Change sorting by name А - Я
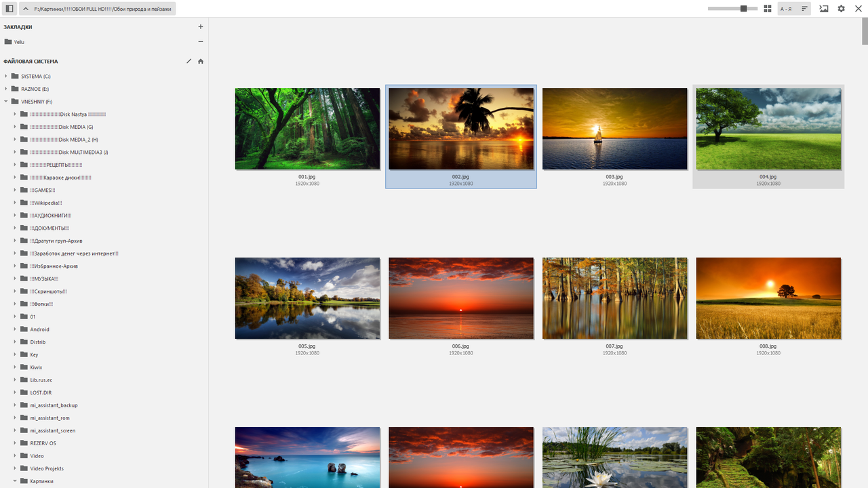The image size is (868, 488). (x=786, y=9)
